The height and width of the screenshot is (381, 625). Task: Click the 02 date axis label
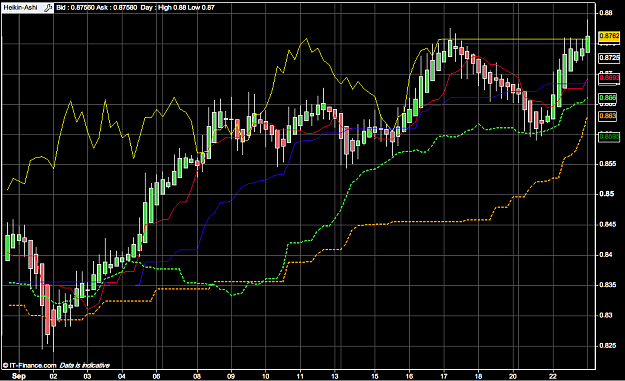point(53,376)
